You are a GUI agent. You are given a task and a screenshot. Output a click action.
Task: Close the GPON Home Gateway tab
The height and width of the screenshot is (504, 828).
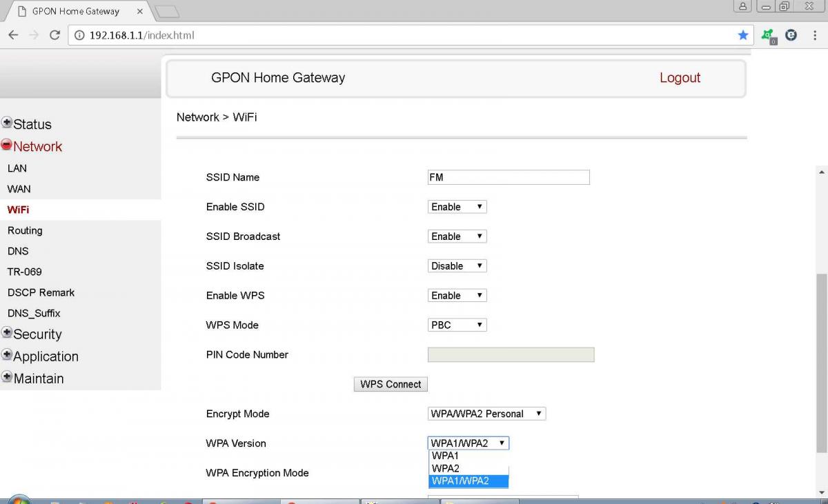click(x=139, y=11)
